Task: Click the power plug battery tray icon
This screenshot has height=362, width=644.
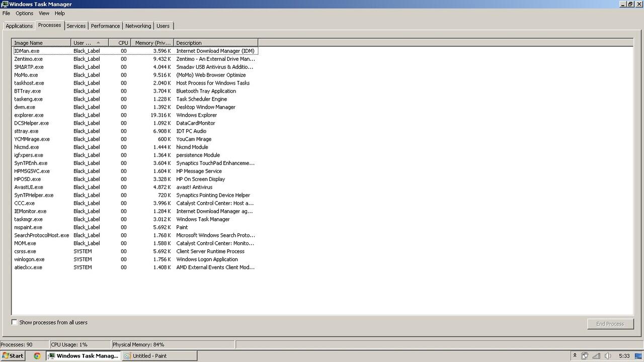Action: pos(585,356)
